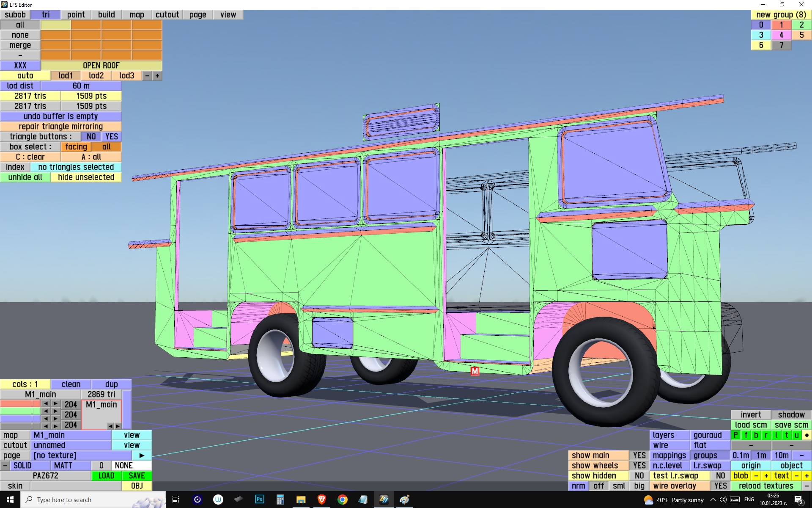Toggle show hidden NO button
The image size is (812, 508).
click(639, 476)
